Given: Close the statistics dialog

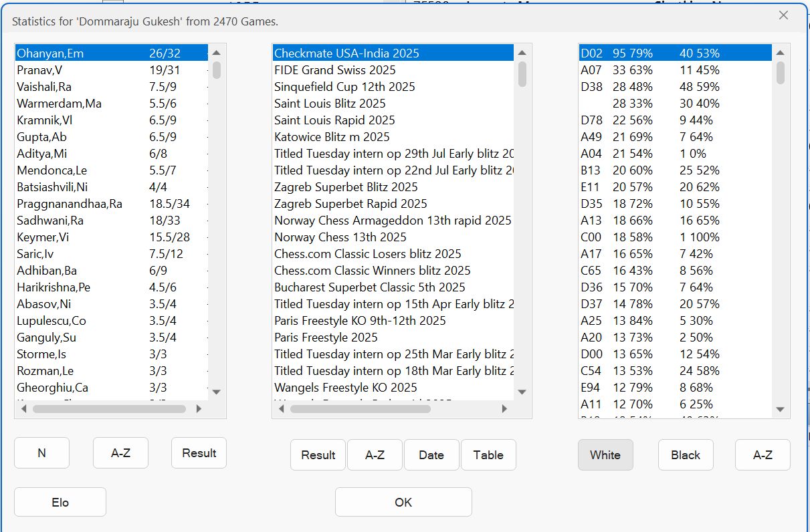Looking at the screenshot, I should pos(783,15).
